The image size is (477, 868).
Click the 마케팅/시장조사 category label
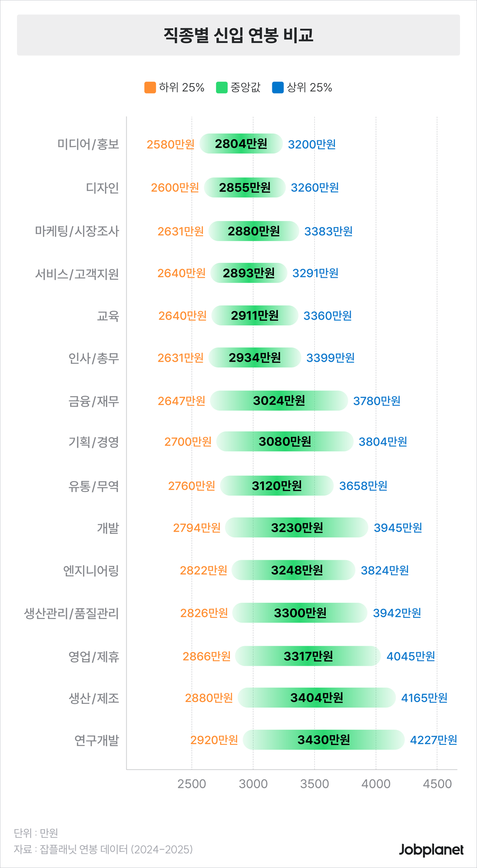pos(77,231)
